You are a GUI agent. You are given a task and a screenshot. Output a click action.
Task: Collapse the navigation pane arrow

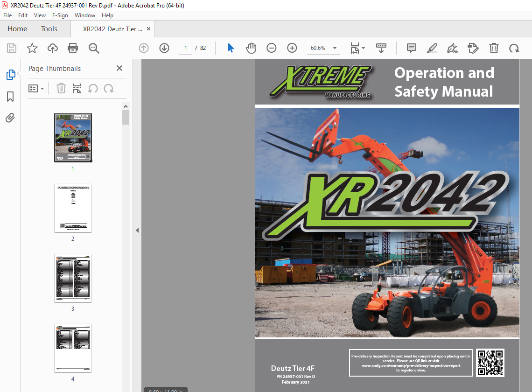pyautogui.click(x=137, y=231)
